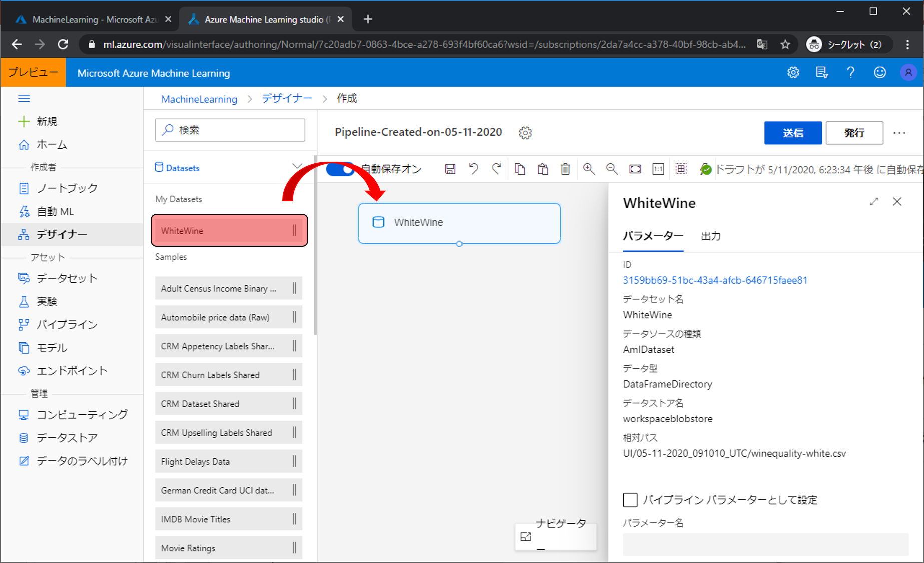Click the redo arrow icon
Viewport: 924px width, 563px height.
[496, 169]
